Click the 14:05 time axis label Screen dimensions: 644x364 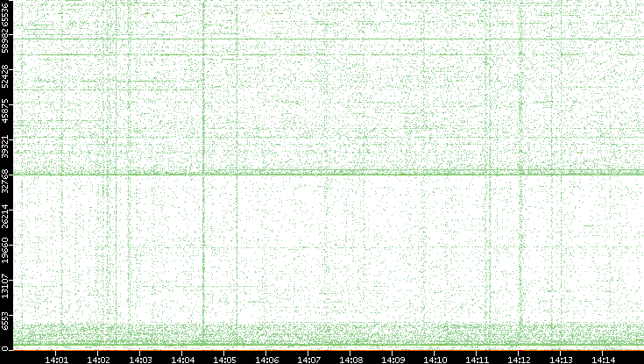click(224, 360)
